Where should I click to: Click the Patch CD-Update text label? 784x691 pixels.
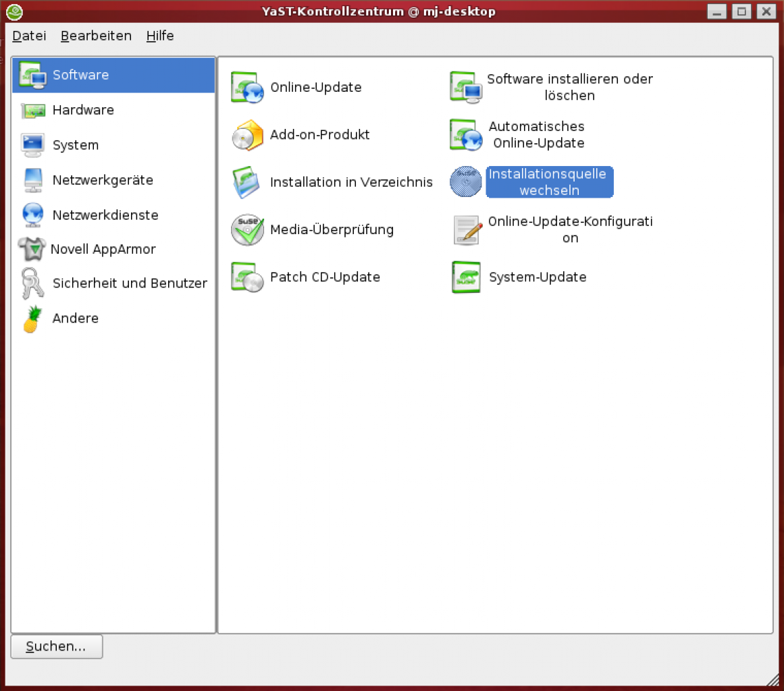tap(325, 277)
